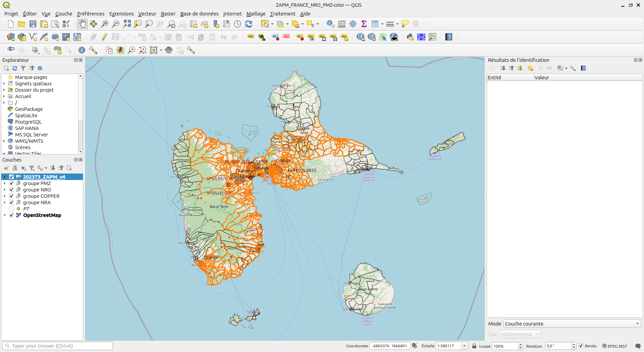This screenshot has height=352, width=644.
Task: Toggle visibility of groupe NRO
Action: (x=11, y=189)
